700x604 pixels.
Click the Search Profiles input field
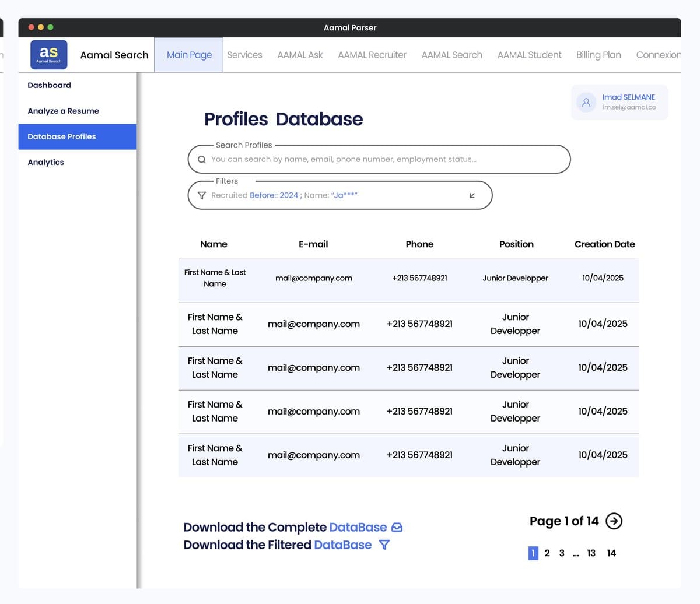click(x=379, y=159)
